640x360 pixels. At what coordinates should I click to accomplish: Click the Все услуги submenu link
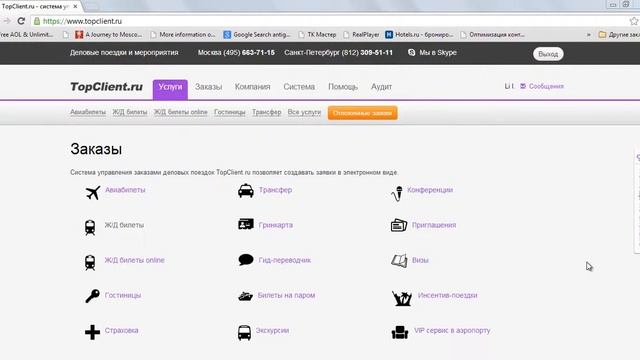pyautogui.click(x=304, y=112)
